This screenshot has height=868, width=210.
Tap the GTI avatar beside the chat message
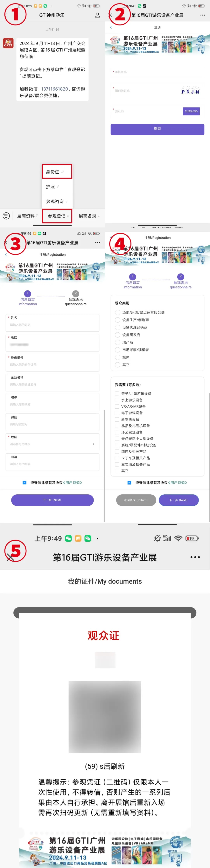point(8,43)
